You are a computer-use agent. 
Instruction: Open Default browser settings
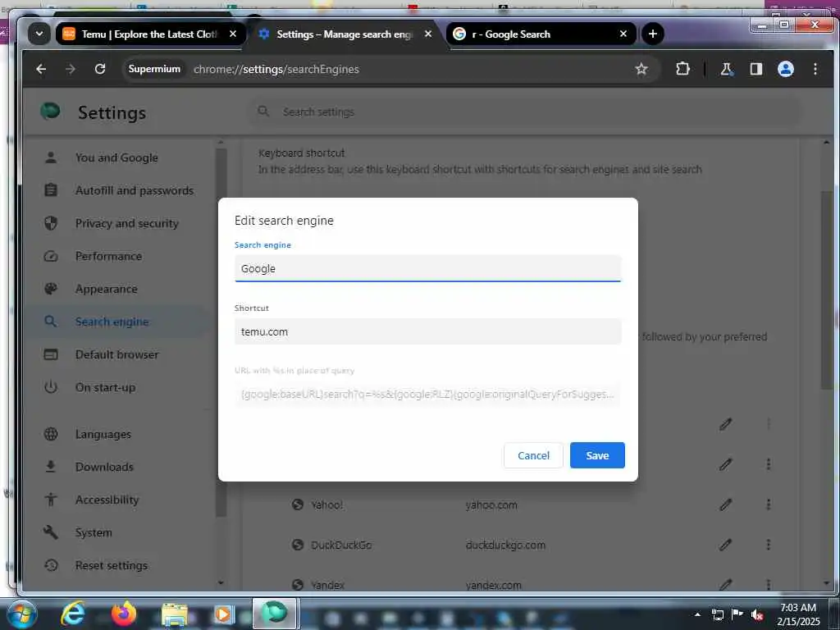pyautogui.click(x=116, y=354)
